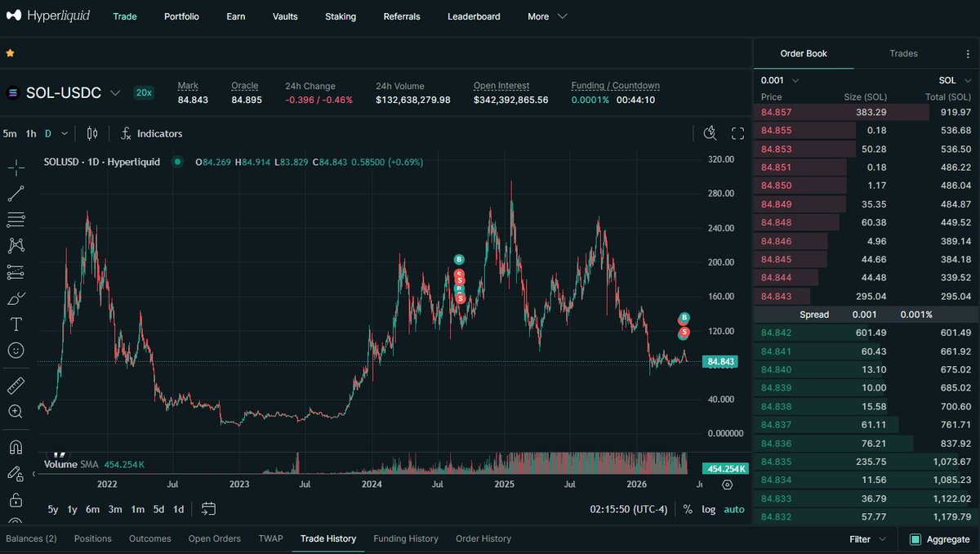Open the go to date calendar

(x=208, y=509)
